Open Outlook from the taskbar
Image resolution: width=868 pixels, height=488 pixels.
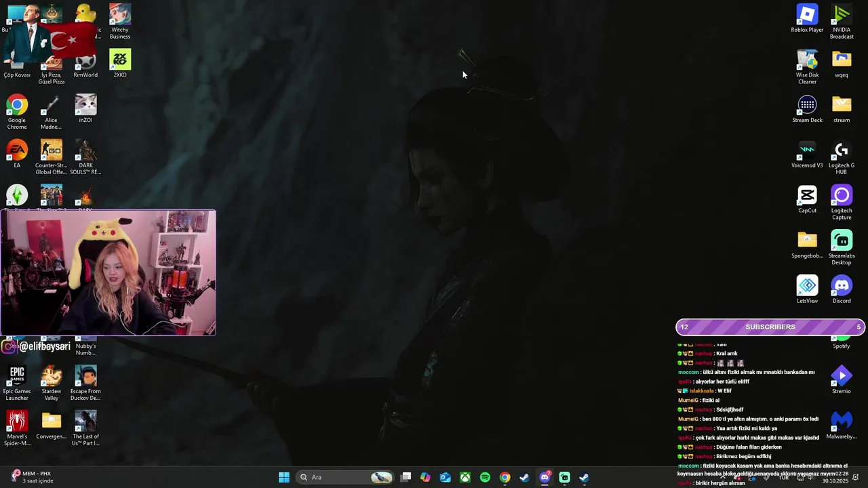coord(446,477)
